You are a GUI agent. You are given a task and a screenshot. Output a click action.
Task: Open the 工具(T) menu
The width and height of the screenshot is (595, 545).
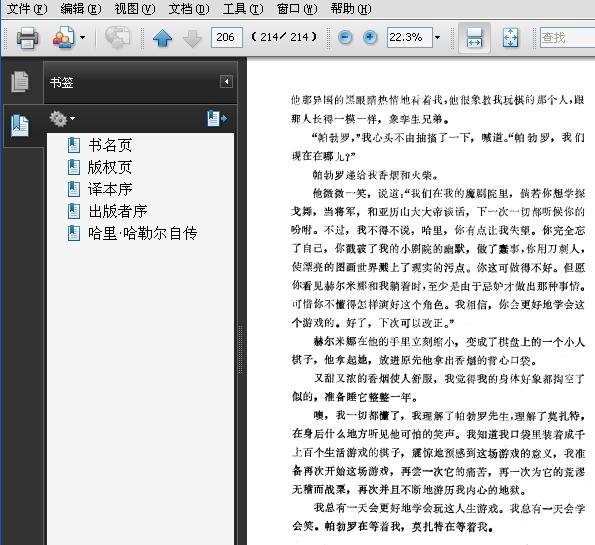243,8
